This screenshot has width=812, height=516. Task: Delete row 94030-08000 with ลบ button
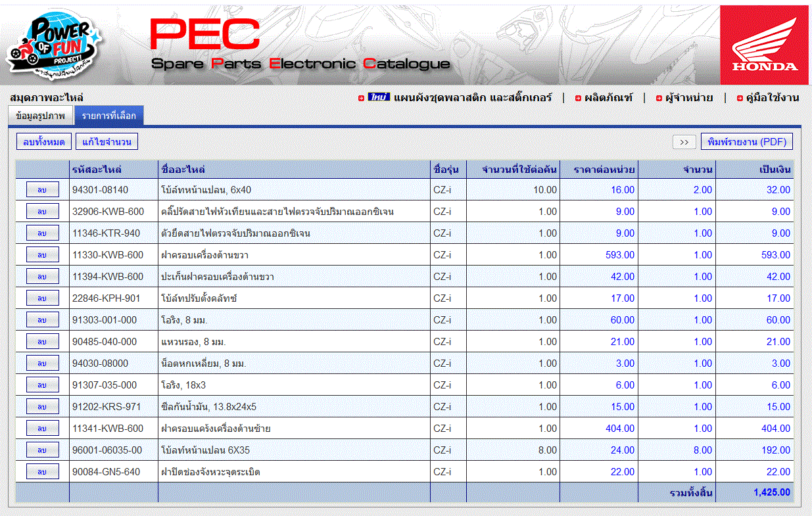pyautogui.click(x=42, y=364)
